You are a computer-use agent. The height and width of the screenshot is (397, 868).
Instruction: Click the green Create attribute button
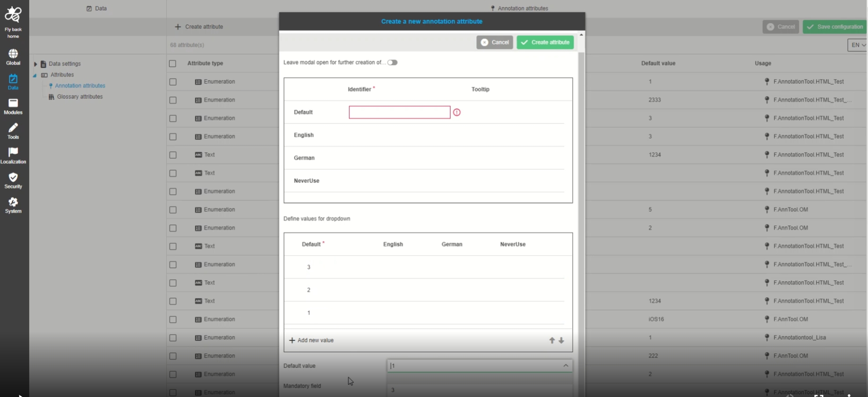[x=545, y=43]
